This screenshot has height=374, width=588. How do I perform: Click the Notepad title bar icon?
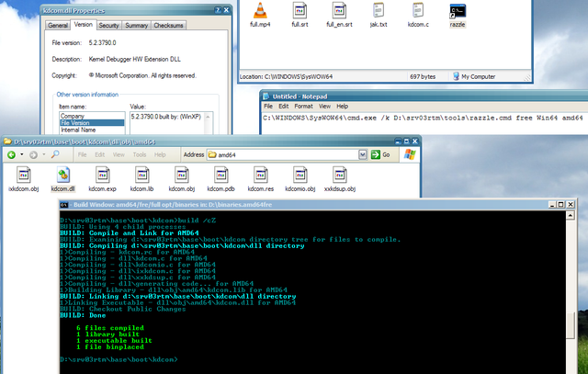266,96
